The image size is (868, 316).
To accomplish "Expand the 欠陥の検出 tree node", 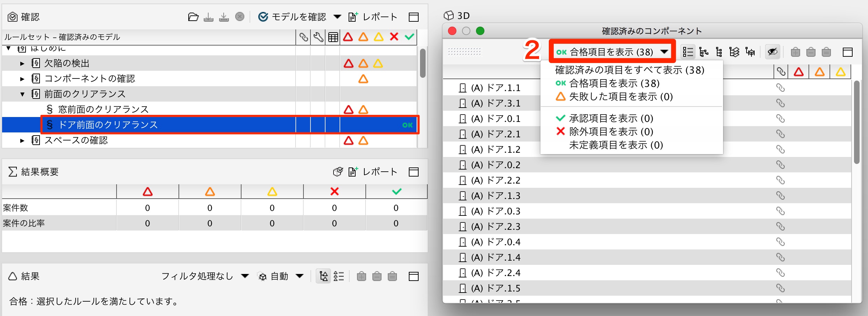I will pos(22,63).
